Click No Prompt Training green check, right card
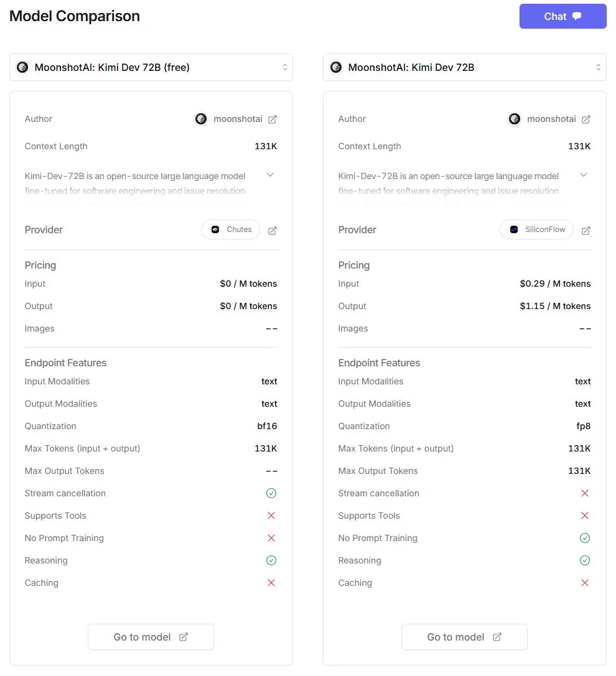Screen dimensions: 616x676 585,538
